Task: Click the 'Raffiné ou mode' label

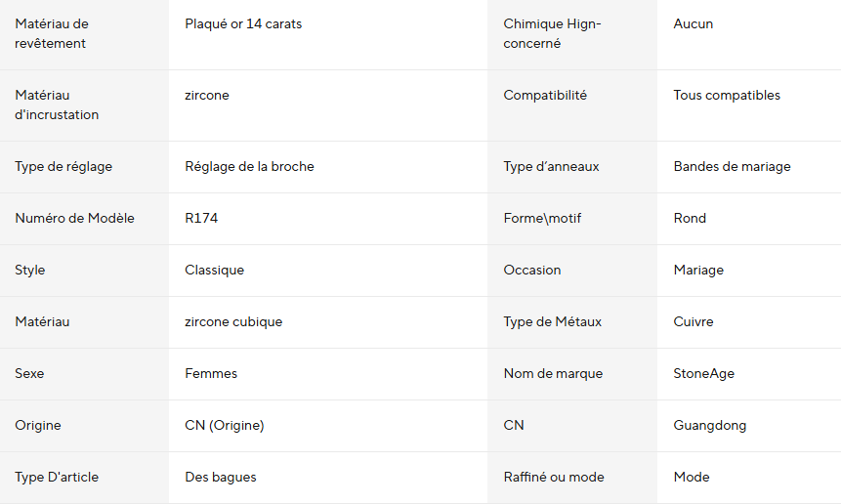Action: pyautogui.click(x=554, y=478)
